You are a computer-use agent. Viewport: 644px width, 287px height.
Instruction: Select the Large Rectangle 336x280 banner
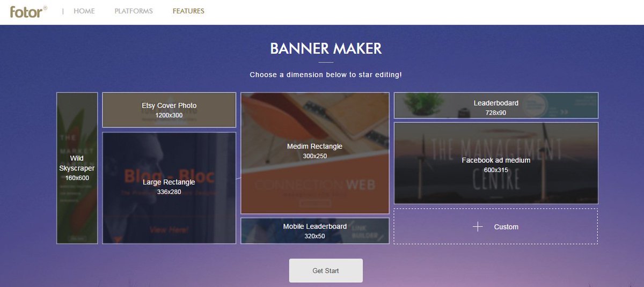[169, 188]
